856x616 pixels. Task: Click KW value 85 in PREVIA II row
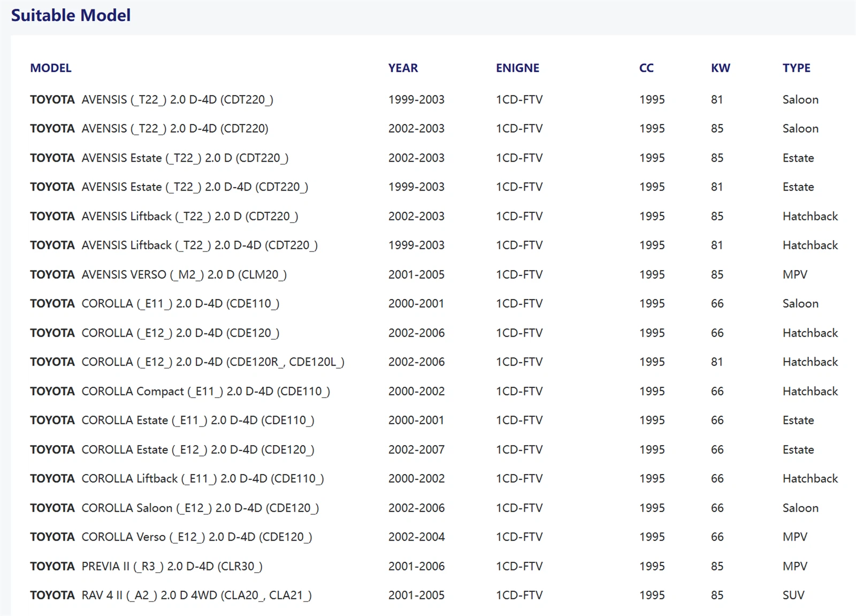pyautogui.click(x=717, y=566)
